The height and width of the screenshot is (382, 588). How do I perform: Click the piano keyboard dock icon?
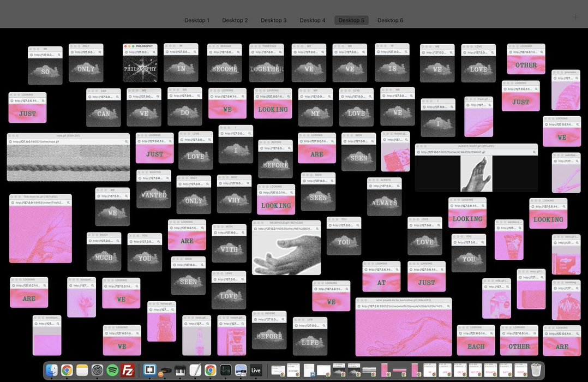coord(181,370)
